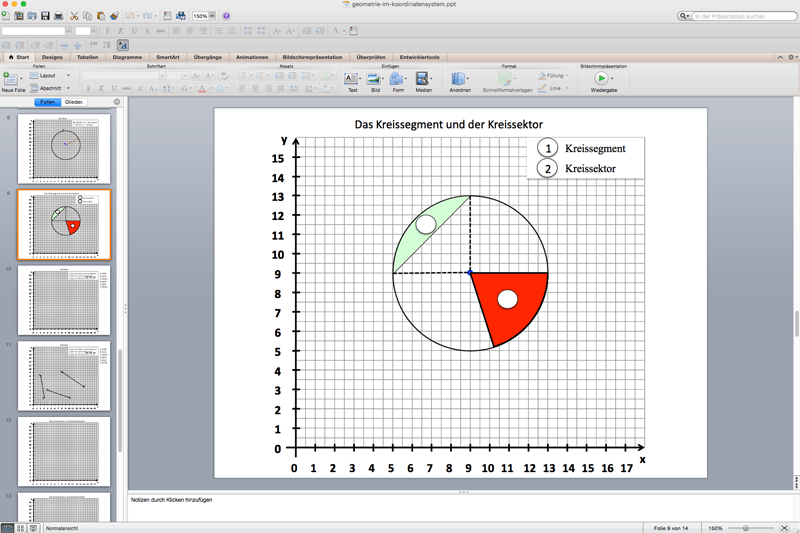The width and height of the screenshot is (800, 533).
Task: Click the Bild picture insert icon
Action: (374, 81)
